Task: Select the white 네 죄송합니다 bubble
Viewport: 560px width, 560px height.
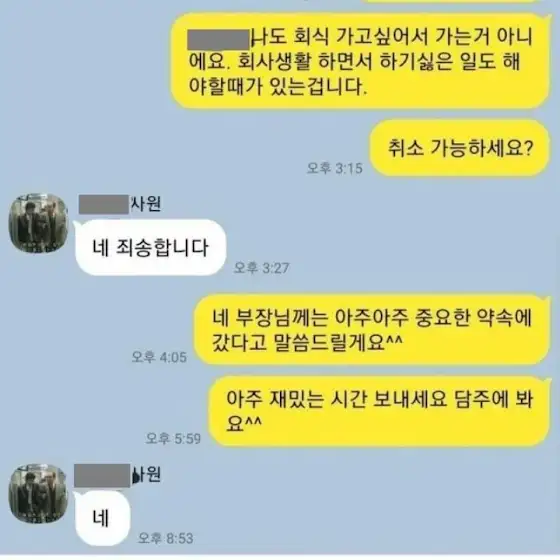Action: tap(150, 248)
